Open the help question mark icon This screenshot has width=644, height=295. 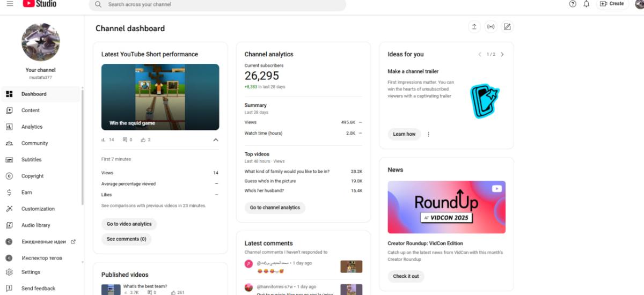[573, 4]
